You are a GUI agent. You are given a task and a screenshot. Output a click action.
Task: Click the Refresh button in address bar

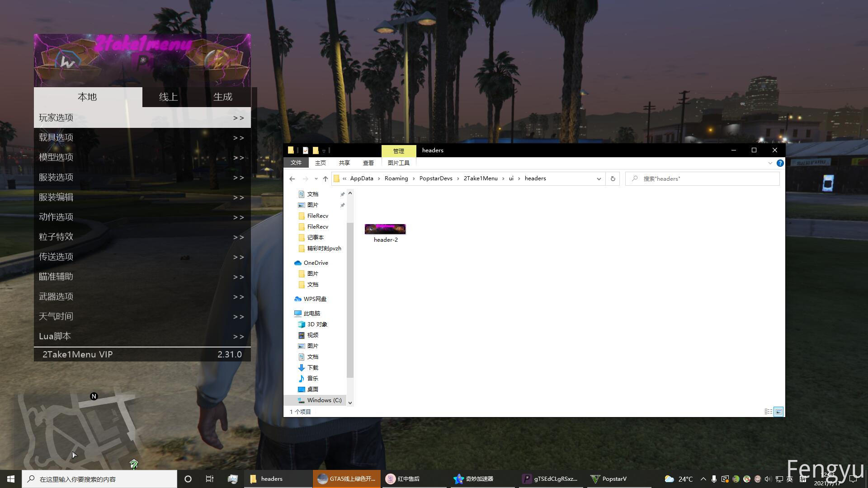[x=613, y=178]
